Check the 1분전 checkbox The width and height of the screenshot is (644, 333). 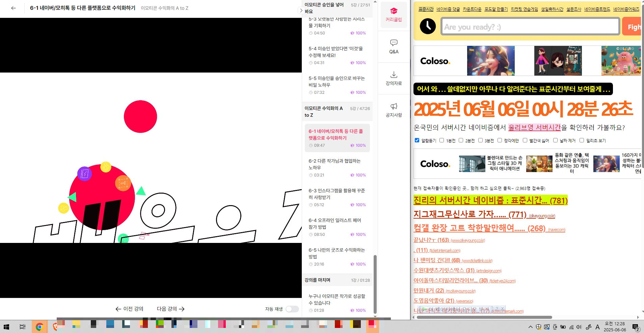point(441,140)
